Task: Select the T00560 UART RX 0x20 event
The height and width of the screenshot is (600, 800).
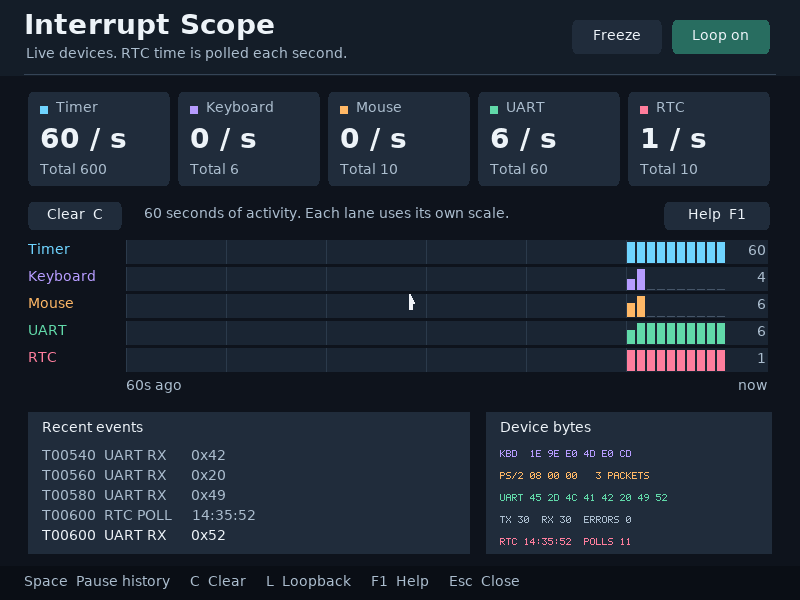Action: [134, 475]
